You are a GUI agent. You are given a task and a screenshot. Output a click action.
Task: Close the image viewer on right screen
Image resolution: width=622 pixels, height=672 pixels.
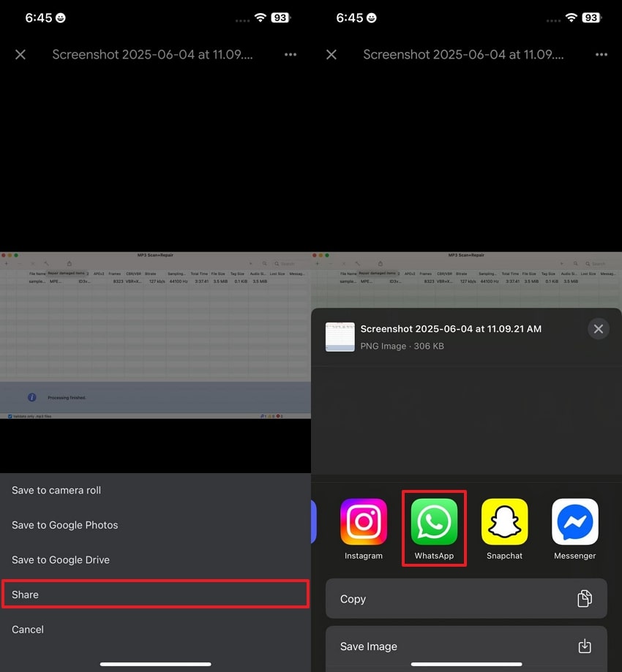[x=331, y=55]
